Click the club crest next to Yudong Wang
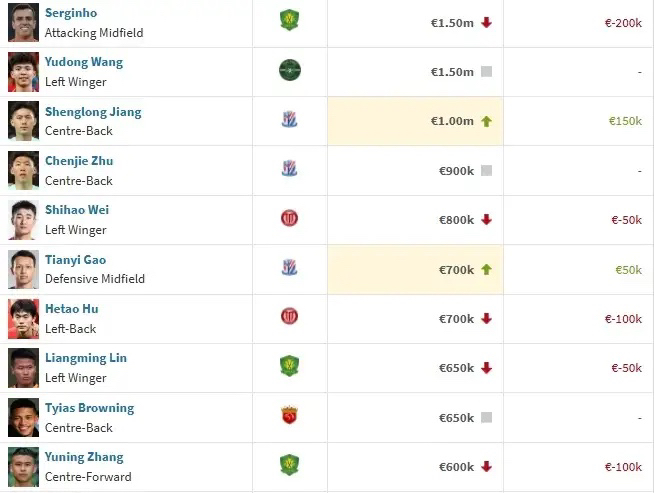The width and height of the screenshot is (654, 493). point(290,71)
